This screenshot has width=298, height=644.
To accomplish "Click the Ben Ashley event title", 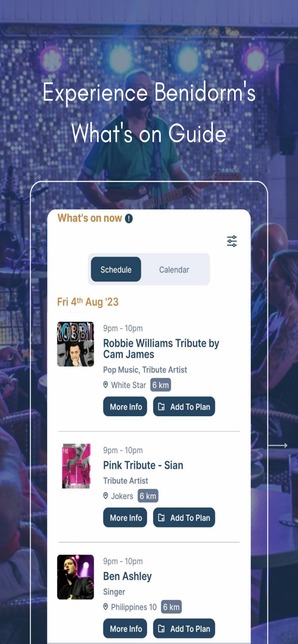I will (128, 576).
